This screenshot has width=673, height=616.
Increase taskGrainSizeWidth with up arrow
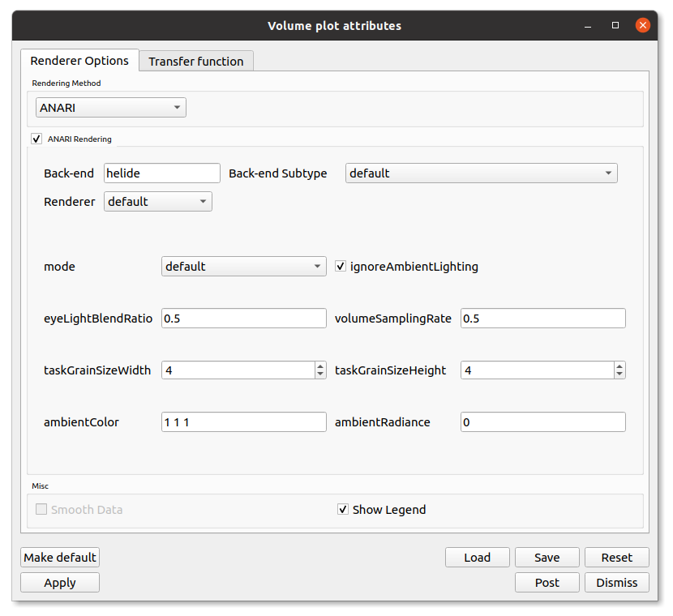(320, 366)
